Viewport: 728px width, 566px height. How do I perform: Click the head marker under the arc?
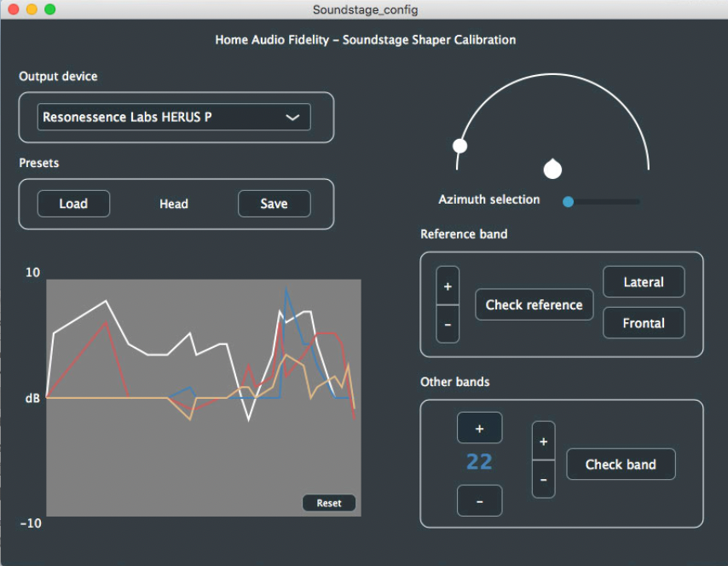[x=552, y=169]
